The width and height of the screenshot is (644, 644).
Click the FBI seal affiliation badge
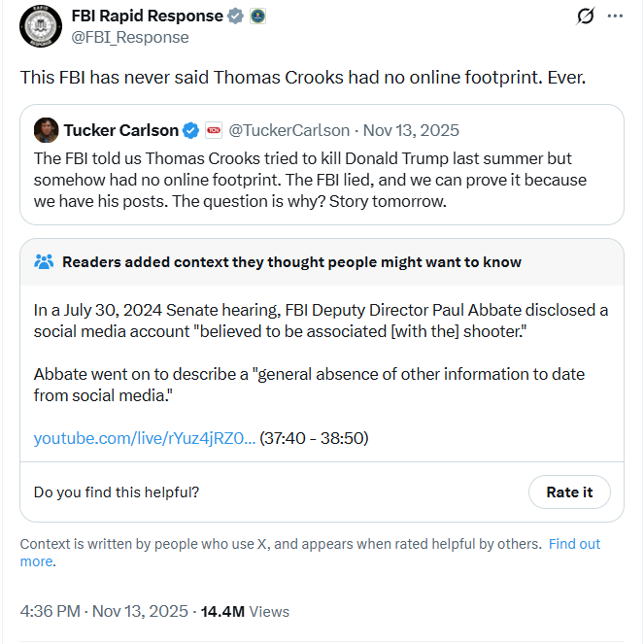point(257,17)
